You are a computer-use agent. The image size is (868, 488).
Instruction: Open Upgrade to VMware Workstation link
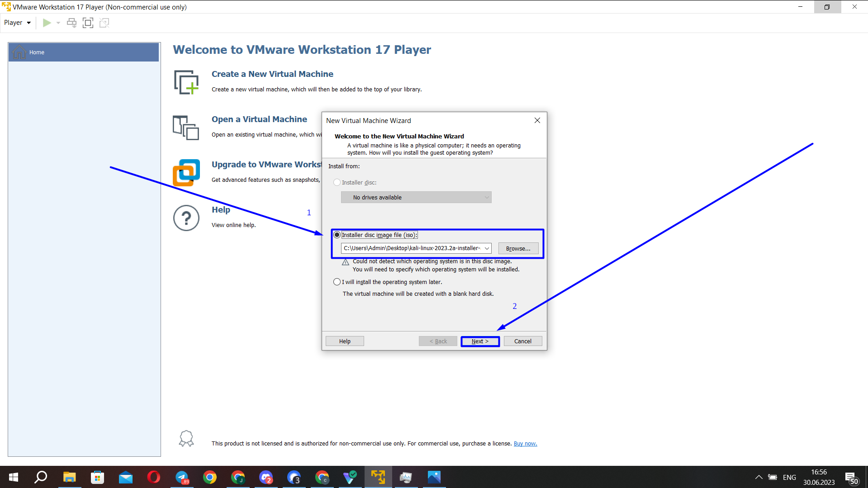(x=266, y=164)
